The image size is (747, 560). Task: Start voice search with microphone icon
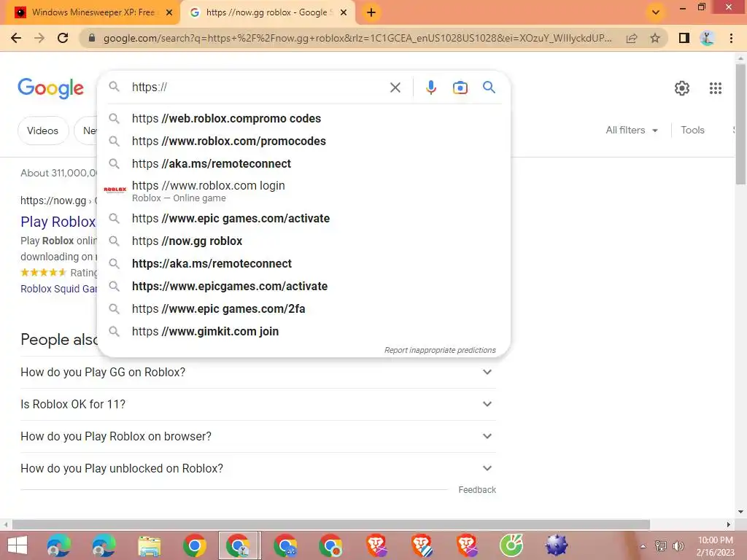pyautogui.click(x=430, y=87)
